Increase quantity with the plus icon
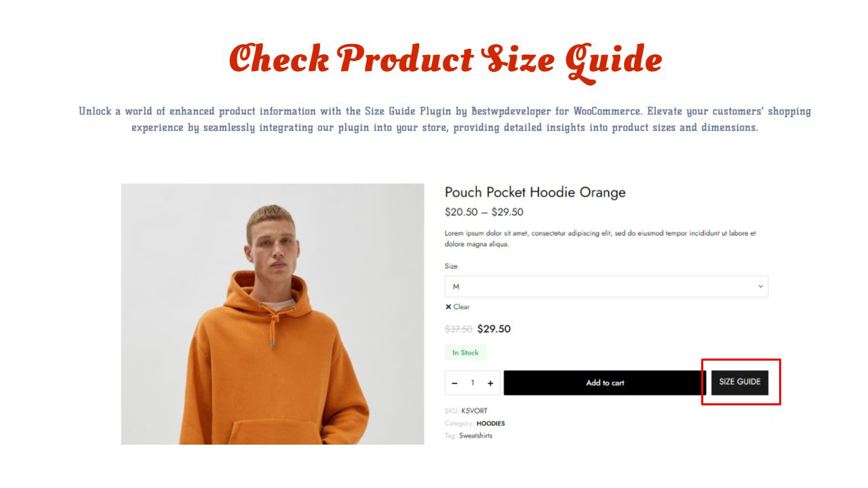The height and width of the screenshot is (488, 868). [490, 383]
